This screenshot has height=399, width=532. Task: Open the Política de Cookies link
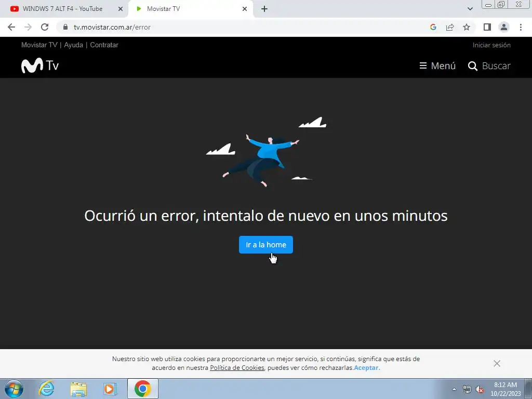coord(237,368)
